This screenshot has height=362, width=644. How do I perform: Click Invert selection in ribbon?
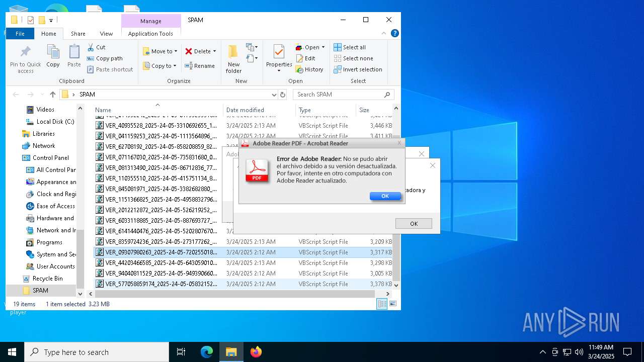pyautogui.click(x=358, y=69)
